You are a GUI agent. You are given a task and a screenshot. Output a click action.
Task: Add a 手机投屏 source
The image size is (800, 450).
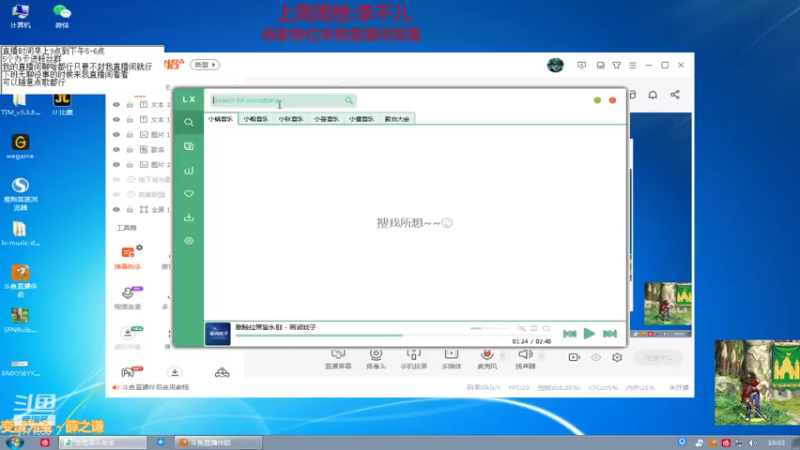(x=414, y=359)
